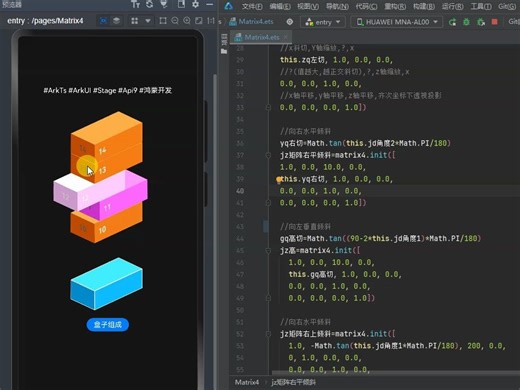The image size is (520, 390).
Task: Click the multi-device grid icon in previewer
Action: tap(135, 21)
